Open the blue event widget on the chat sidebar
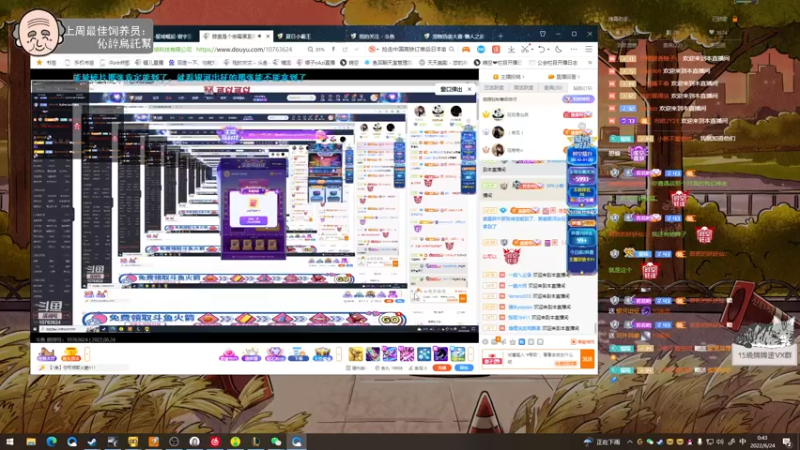This screenshot has width=800, height=450. pos(582,204)
